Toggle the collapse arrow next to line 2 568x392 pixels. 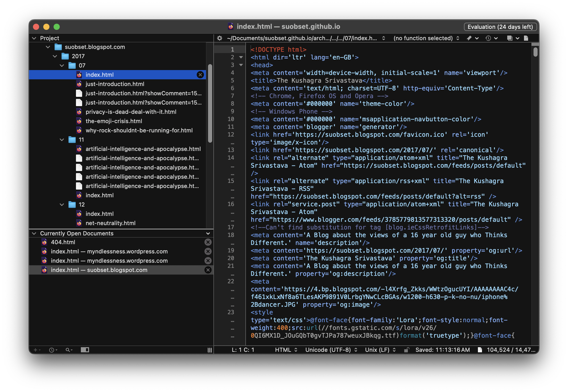(x=241, y=57)
